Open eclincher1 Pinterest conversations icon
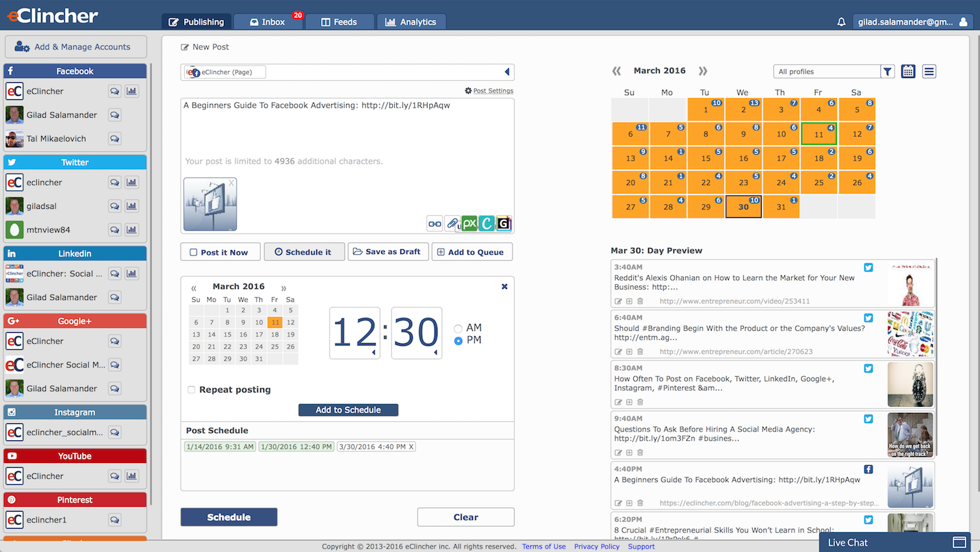Screen dimensions: 980x552 [115, 520]
